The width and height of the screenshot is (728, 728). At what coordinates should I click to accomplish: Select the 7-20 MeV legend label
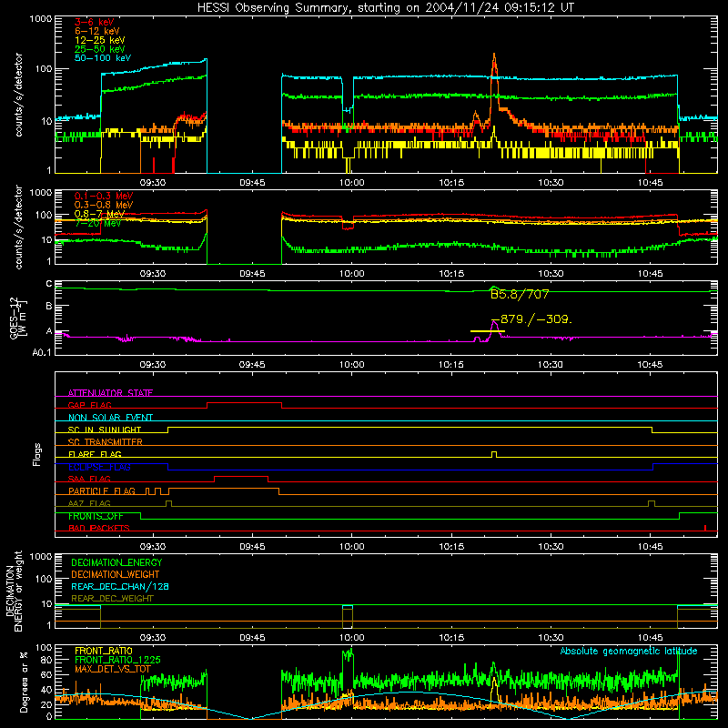click(98, 223)
